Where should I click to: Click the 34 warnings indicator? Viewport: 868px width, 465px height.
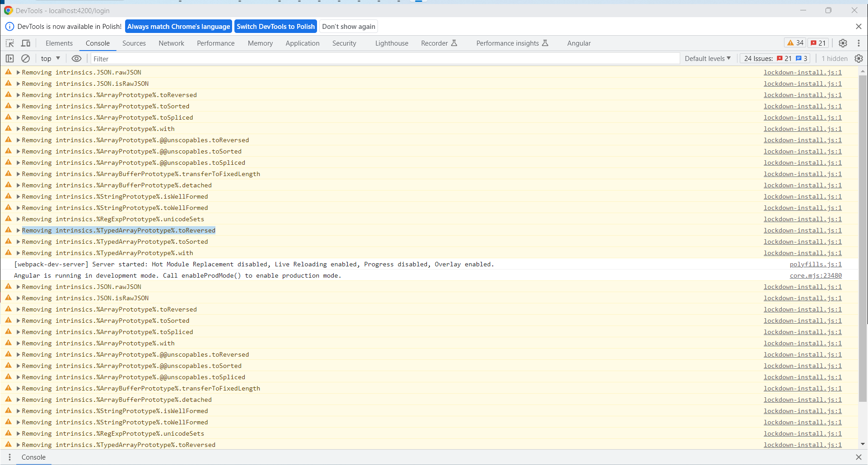click(x=795, y=42)
